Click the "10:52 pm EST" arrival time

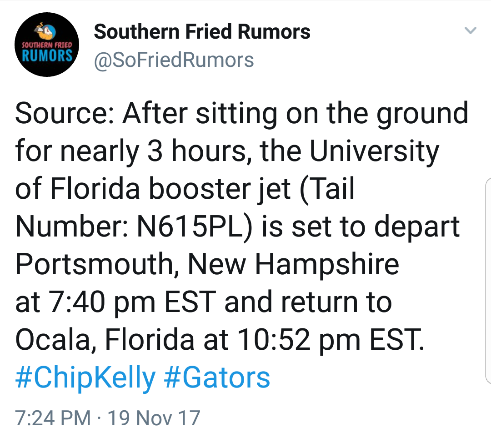(329, 340)
